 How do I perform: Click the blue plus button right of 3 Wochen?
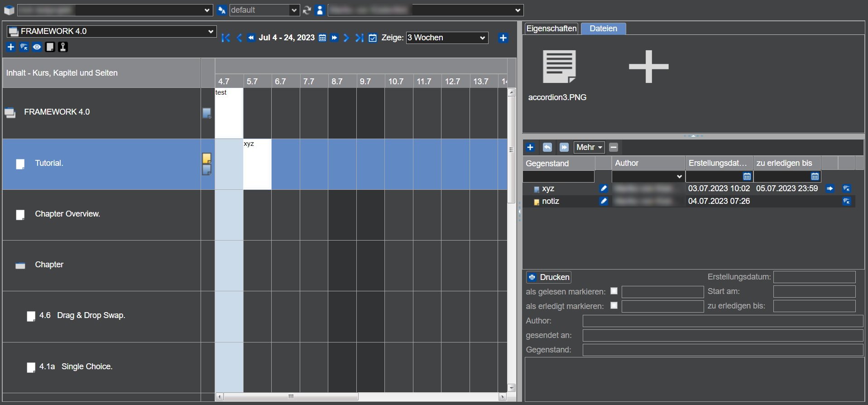[x=503, y=38]
